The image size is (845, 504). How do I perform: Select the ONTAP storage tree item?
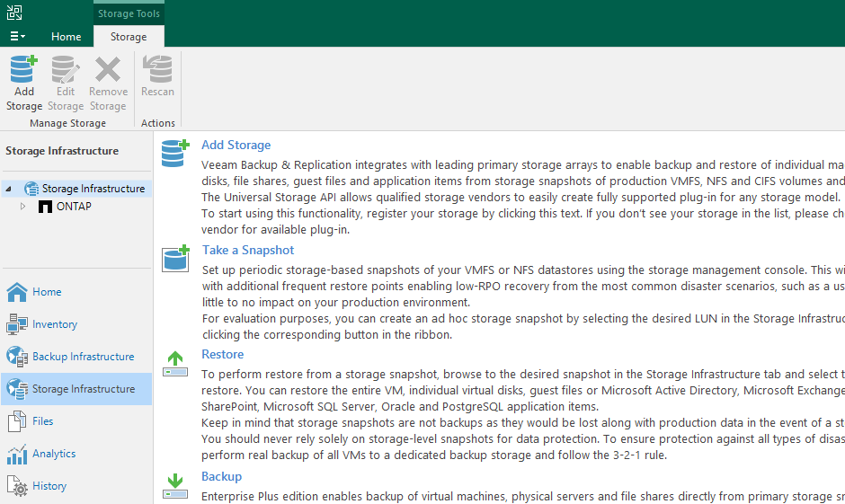pos(74,207)
